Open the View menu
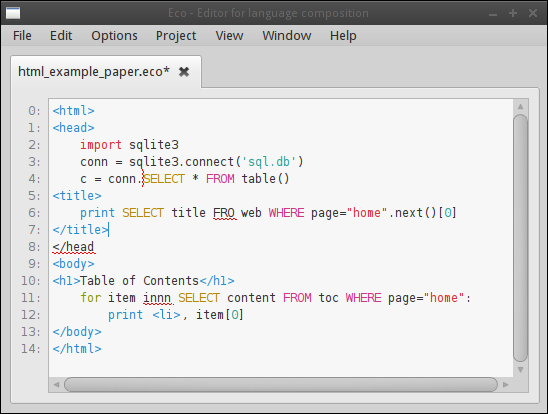This screenshot has height=414, width=548. (x=229, y=36)
